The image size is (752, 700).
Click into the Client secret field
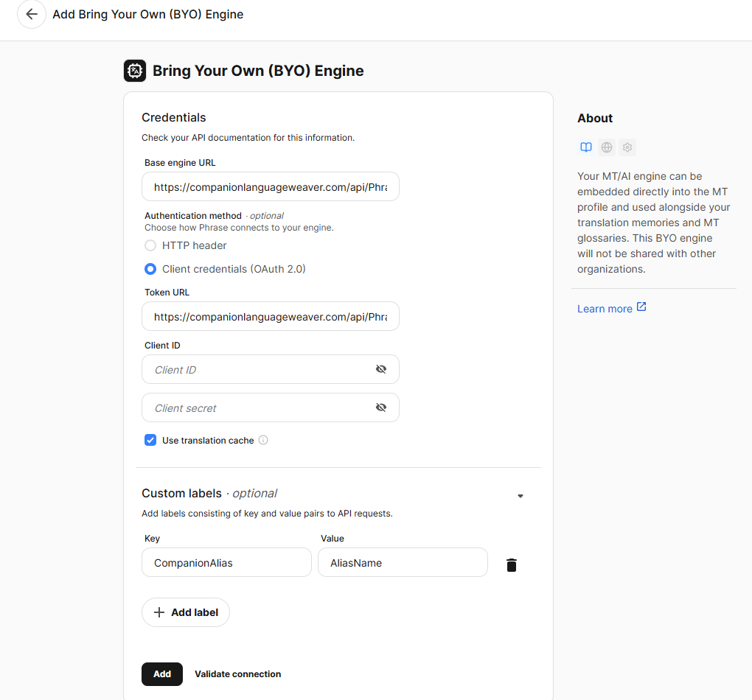pyautogui.click(x=271, y=407)
